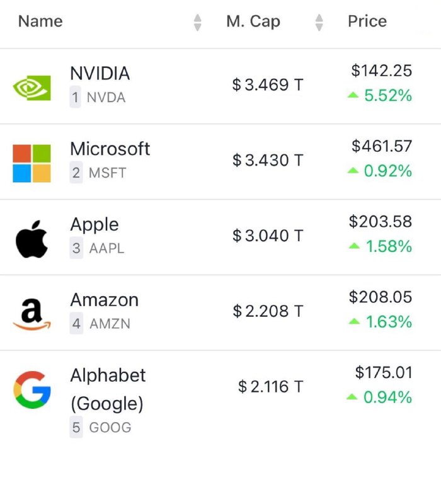
Task: Sort by M. Cap using sort arrows
Action: [319, 23]
